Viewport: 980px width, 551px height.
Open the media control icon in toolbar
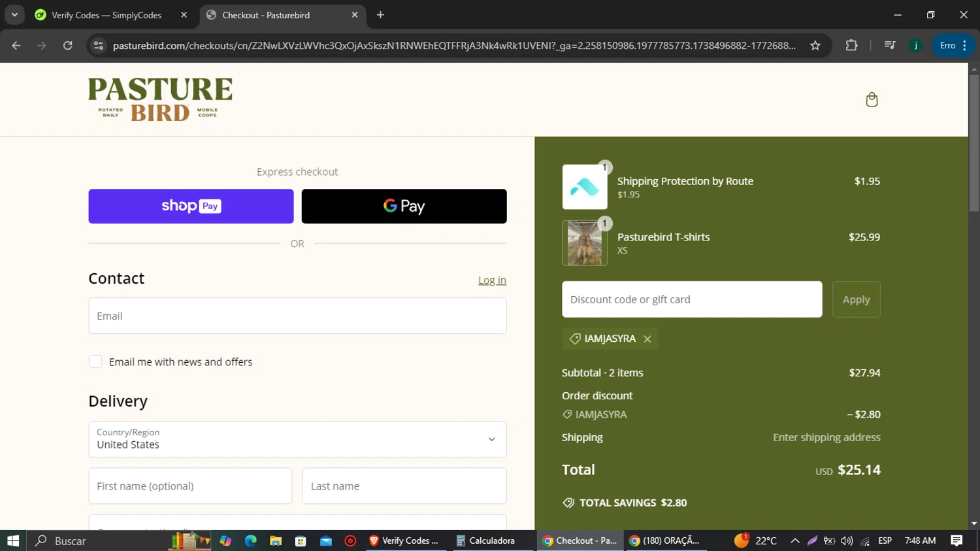click(x=889, y=45)
